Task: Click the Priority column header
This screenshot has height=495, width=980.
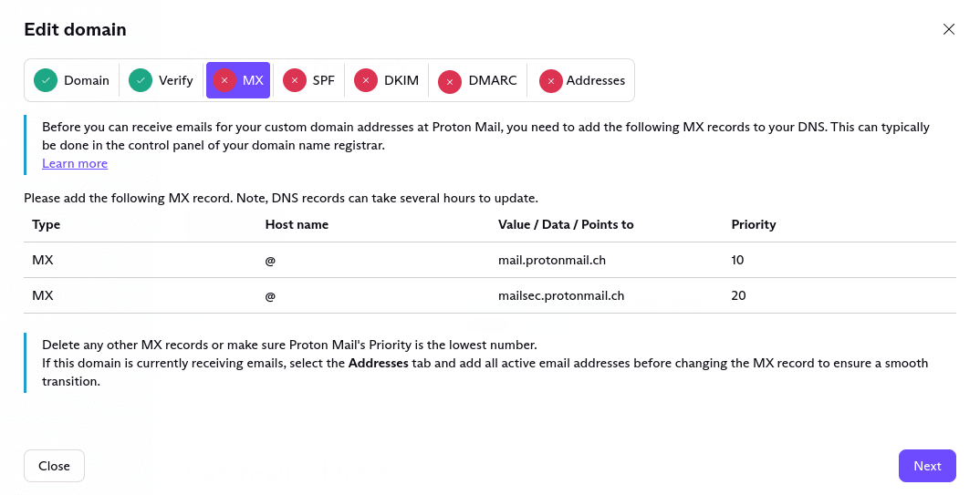Action: [x=754, y=225]
